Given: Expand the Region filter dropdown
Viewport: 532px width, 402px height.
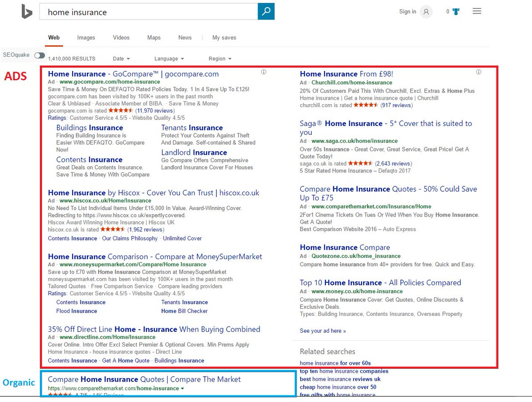Looking at the screenshot, I should click(220, 59).
